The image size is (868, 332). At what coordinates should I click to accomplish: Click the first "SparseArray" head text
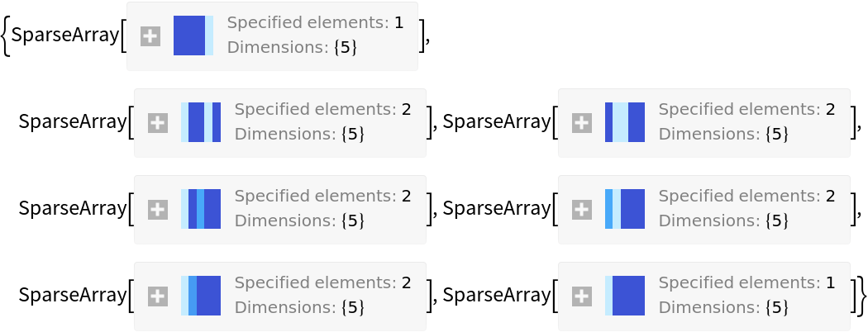(x=64, y=36)
